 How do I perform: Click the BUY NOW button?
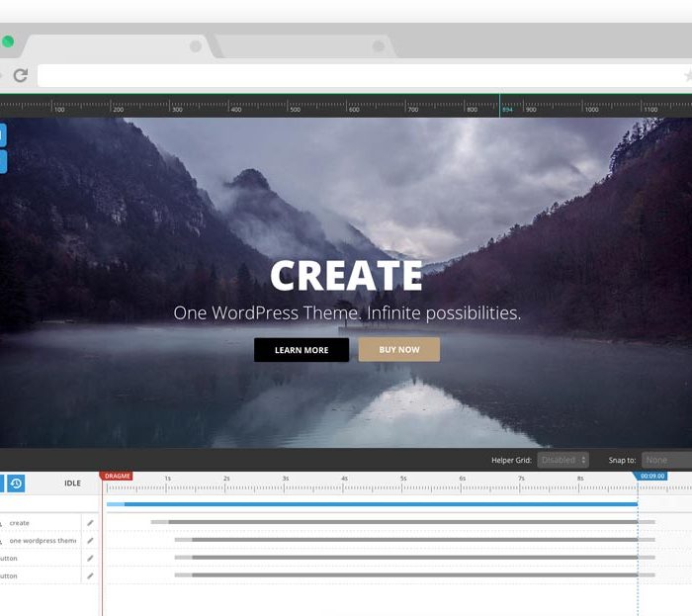[399, 349]
